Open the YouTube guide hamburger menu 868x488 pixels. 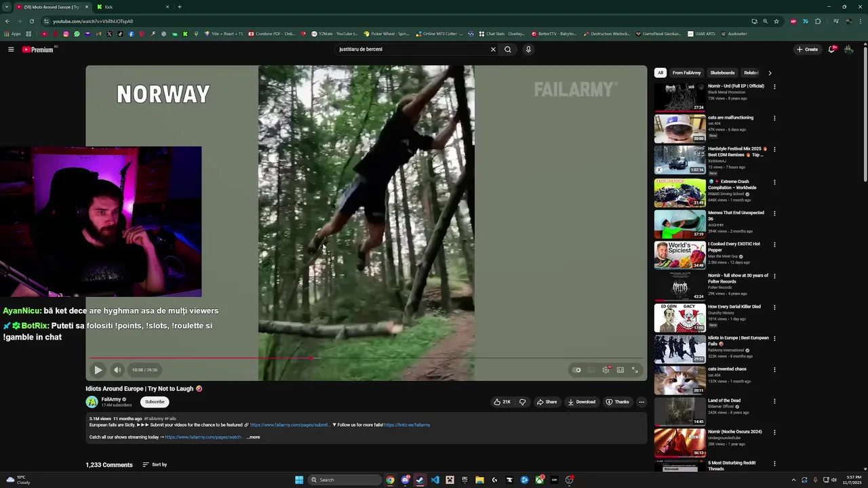point(11,49)
